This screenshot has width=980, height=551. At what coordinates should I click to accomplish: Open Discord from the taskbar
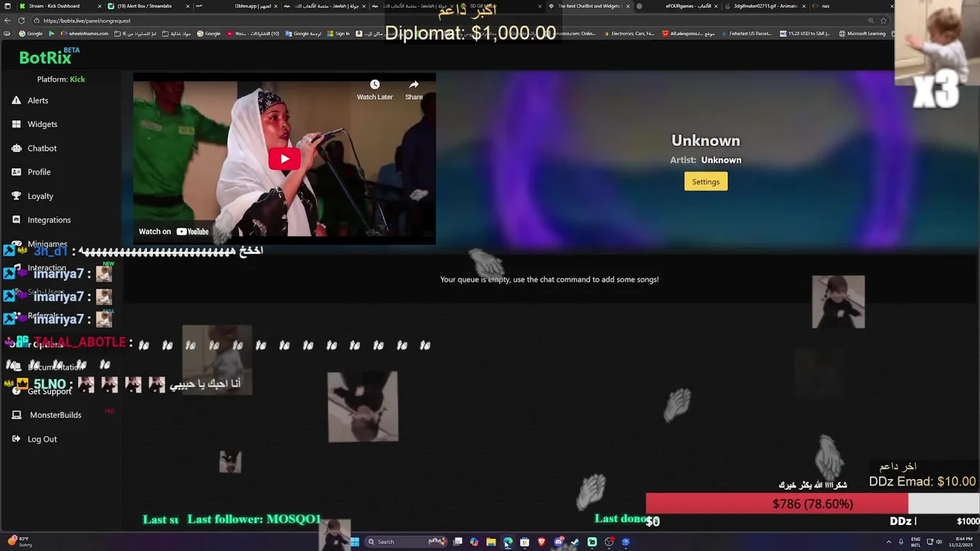pos(558,542)
